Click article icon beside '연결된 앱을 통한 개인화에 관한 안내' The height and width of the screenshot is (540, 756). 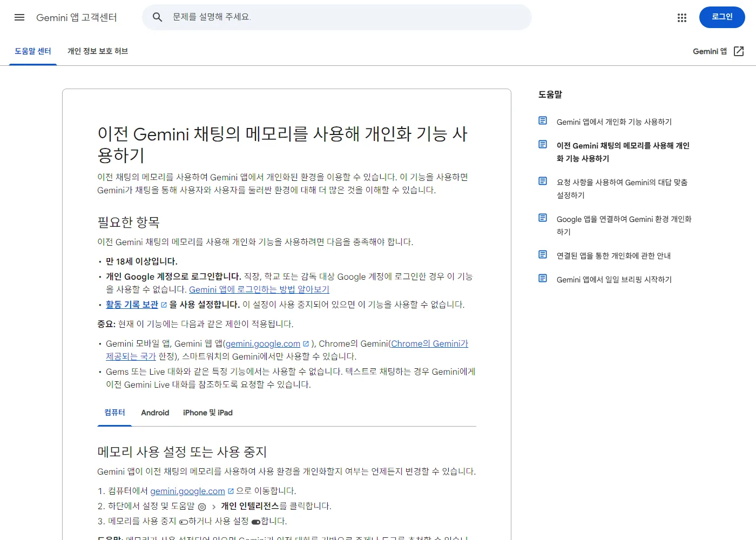click(x=543, y=254)
